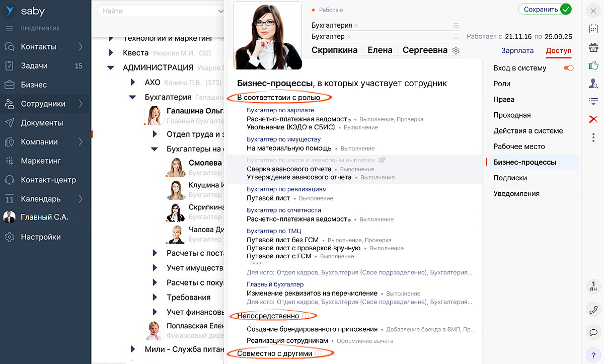604x364 pixels.
Task: Open the chat bubble icon
Action: (593, 332)
